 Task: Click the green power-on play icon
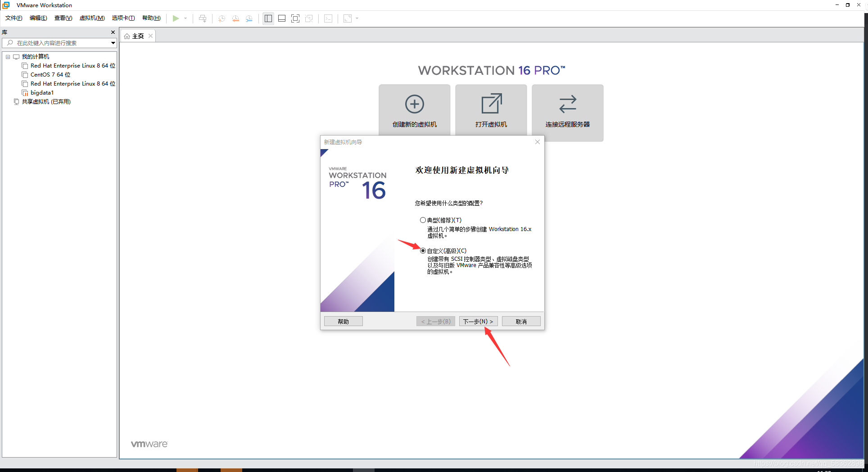(176, 18)
